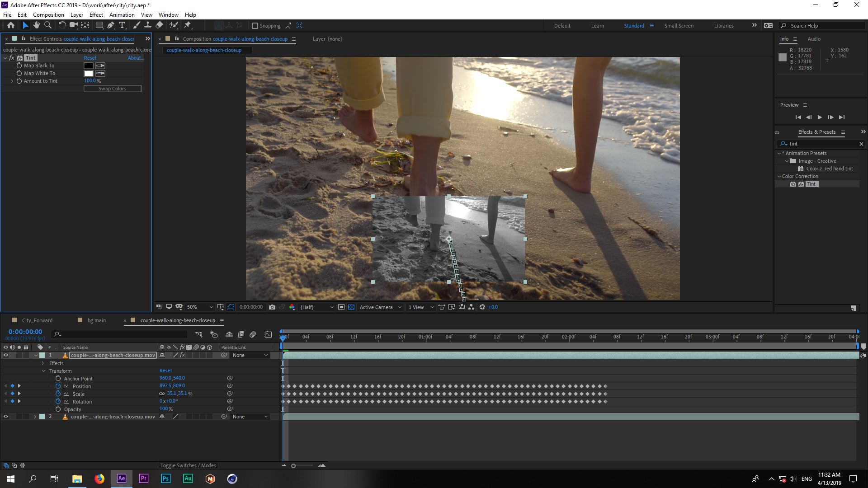Switch to City_Forward composition tab
This screenshot has width=868, height=488.
(37, 320)
